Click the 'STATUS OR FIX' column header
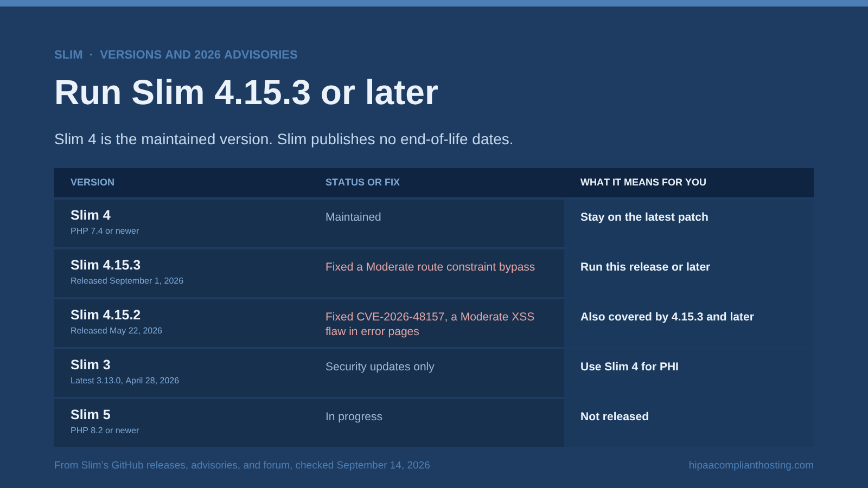Viewport: 868px width, 488px height. point(362,182)
